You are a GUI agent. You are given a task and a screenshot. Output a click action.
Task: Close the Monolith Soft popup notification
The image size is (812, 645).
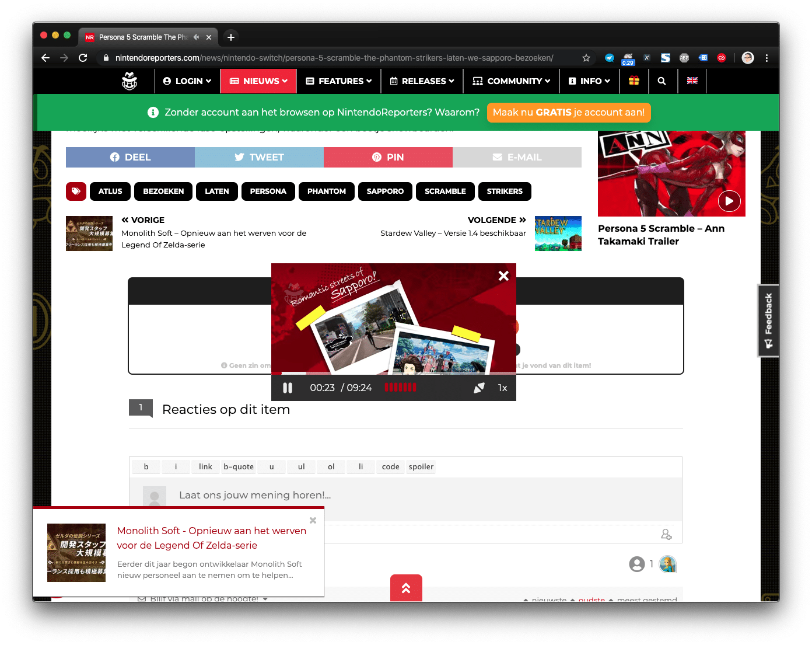[313, 520]
